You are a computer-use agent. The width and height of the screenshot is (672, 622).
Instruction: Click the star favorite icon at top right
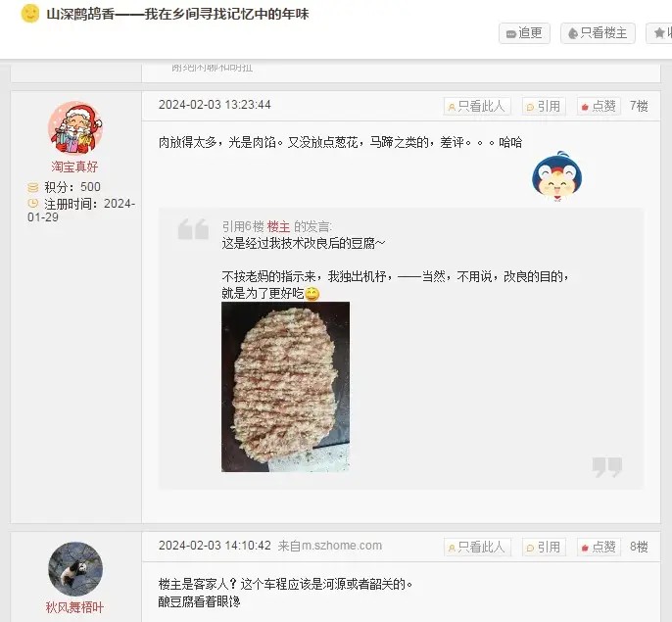coord(659,33)
